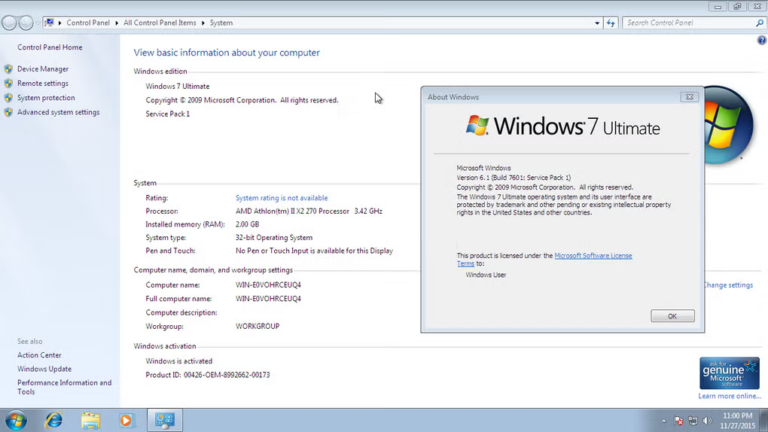Click the computer name WIN-E0VOHRCEUQ4 value
This screenshot has width=768, height=432.
268,285
